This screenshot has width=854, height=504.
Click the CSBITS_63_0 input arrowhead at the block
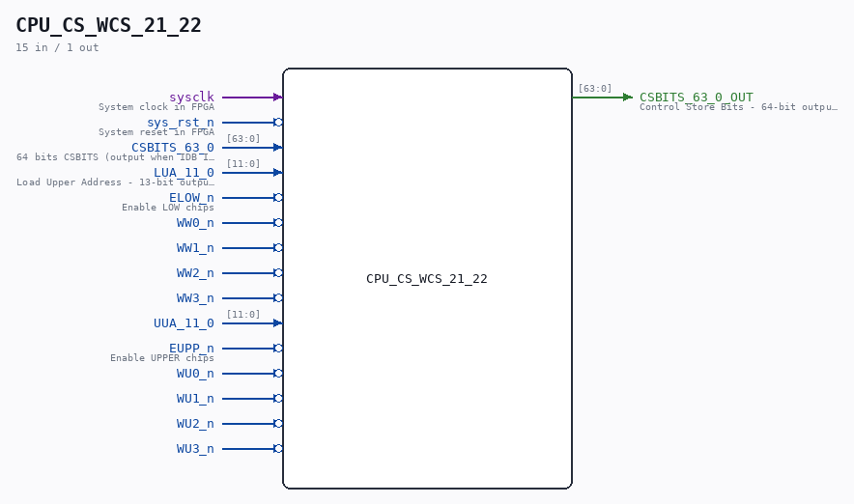[x=278, y=148]
